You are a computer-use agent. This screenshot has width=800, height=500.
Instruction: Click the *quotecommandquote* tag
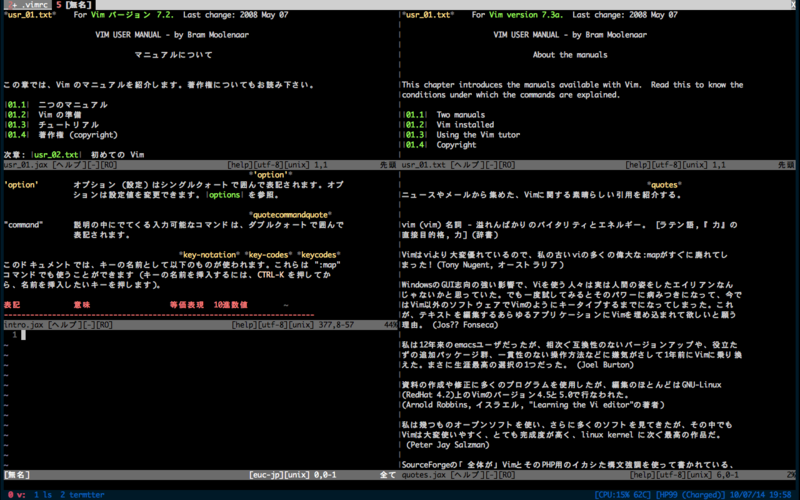(290, 215)
